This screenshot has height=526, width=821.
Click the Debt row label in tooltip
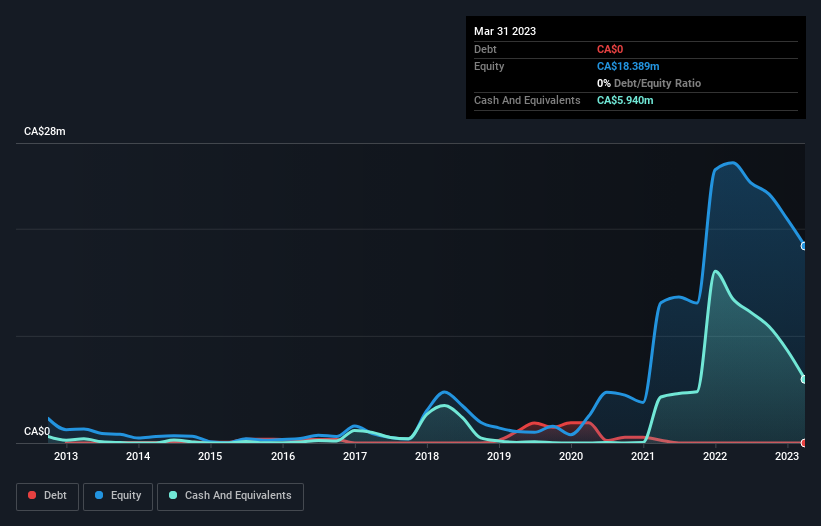[485, 49]
